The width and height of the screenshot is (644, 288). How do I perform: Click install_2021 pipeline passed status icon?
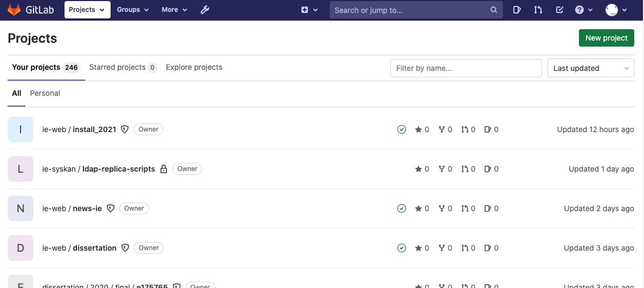(x=402, y=129)
